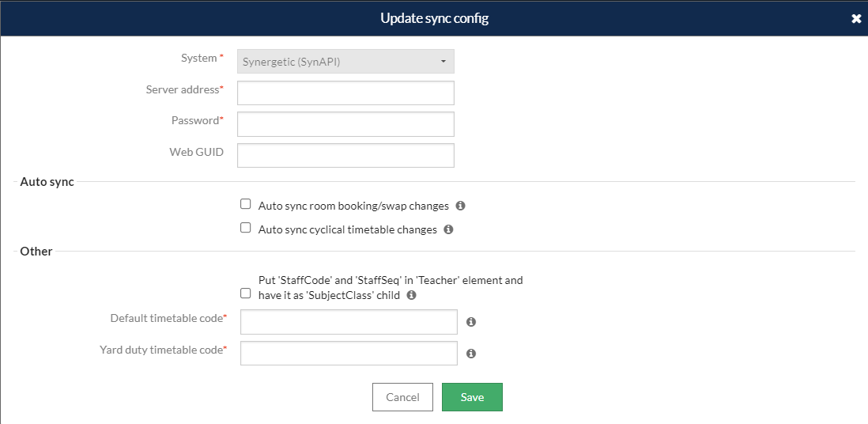The image size is (868, 424).
Task: Click the Auto sync cyclical timetable changes label
Action: pyautogui.click(x=347, y=229)
